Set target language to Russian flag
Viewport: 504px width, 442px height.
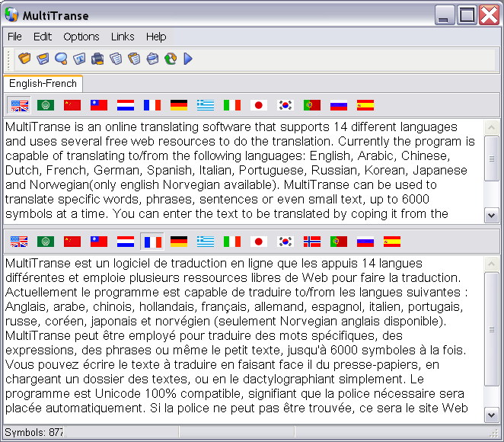pos(365,242)
